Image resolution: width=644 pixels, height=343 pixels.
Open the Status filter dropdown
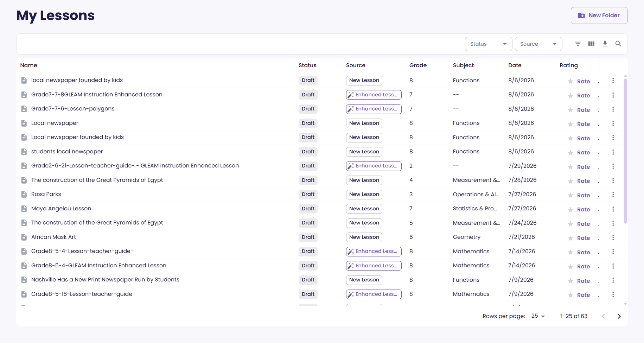click(x=489, y=44)
